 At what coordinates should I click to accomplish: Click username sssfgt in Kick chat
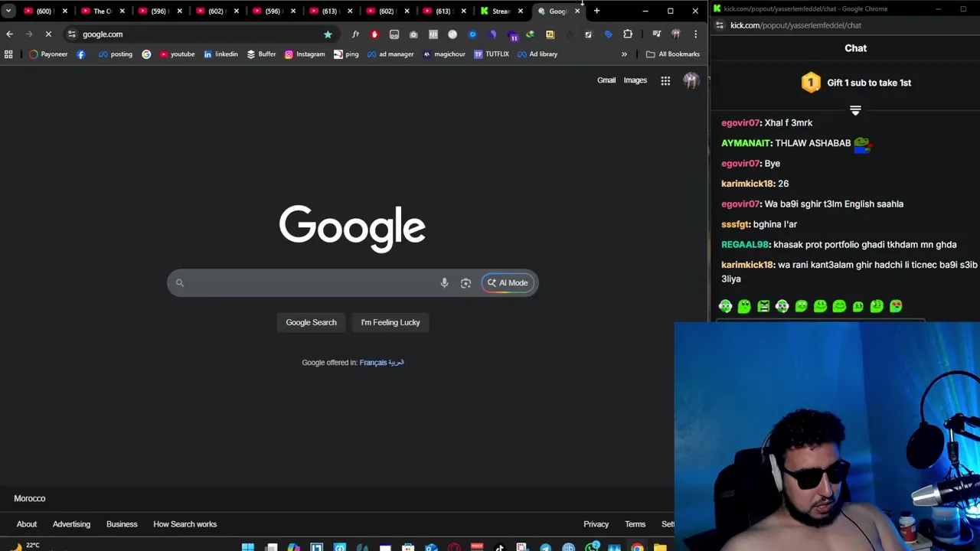click(735, 224)
